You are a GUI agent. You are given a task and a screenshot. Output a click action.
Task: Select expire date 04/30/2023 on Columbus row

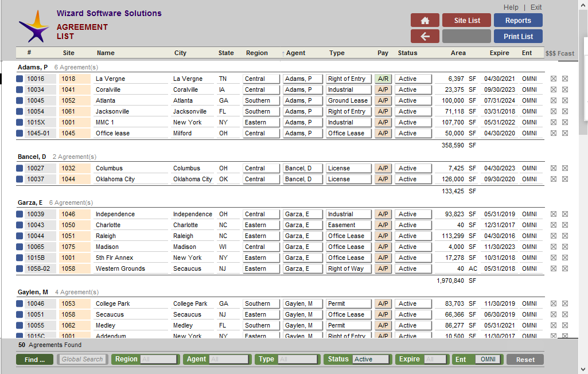[x=500, y=169]
